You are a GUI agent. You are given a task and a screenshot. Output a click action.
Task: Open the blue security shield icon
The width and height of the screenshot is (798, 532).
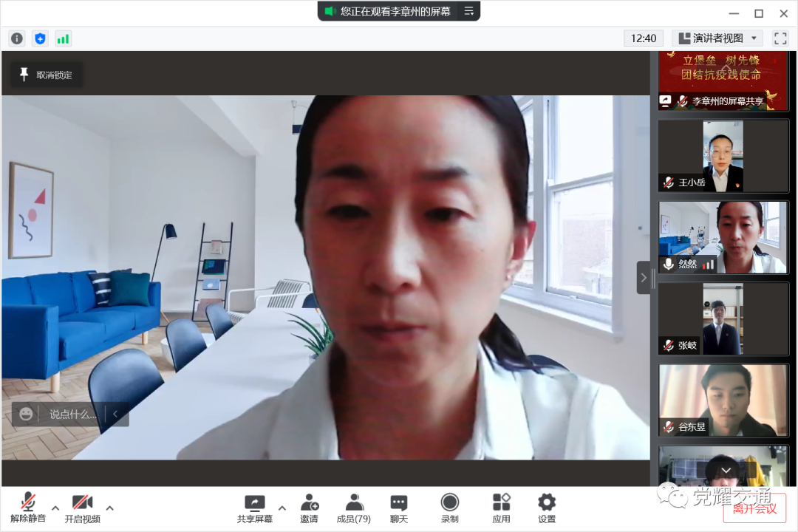point(40,38)
